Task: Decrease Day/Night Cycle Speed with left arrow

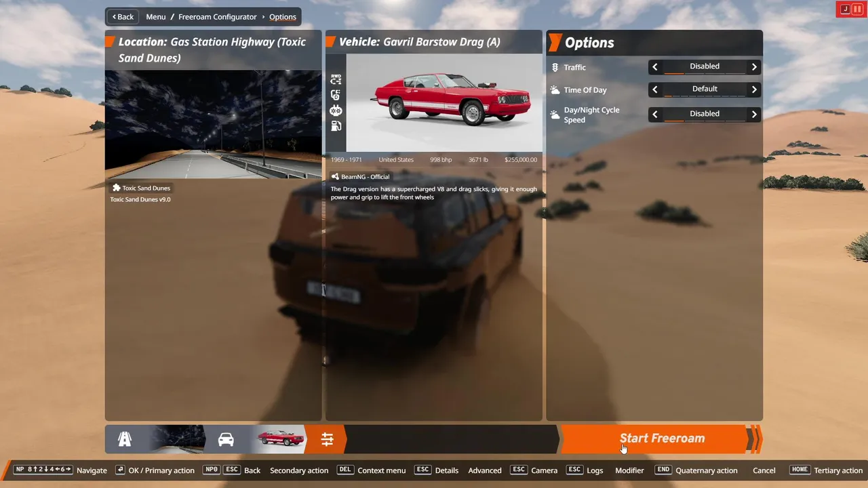Action: tap(655, 115)
